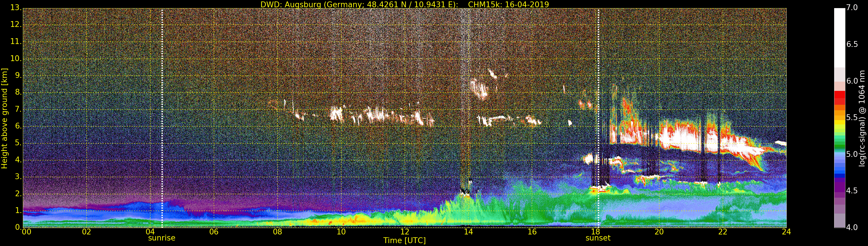Click the 'Height above ground [km]' axis label
Viewport: 868px width, 246px height.
tap(4, 118)
